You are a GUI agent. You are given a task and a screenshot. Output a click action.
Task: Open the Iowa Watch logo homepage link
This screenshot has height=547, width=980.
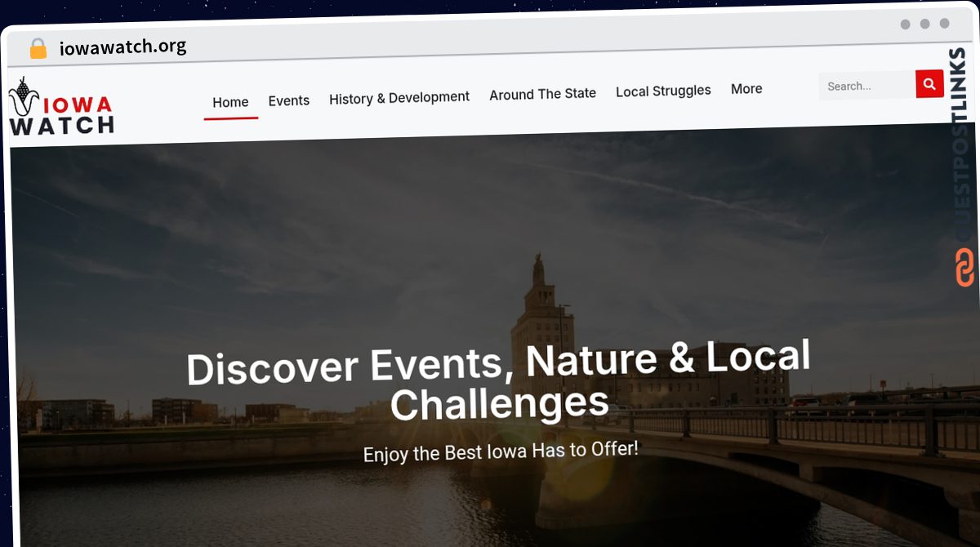point(61,107)
